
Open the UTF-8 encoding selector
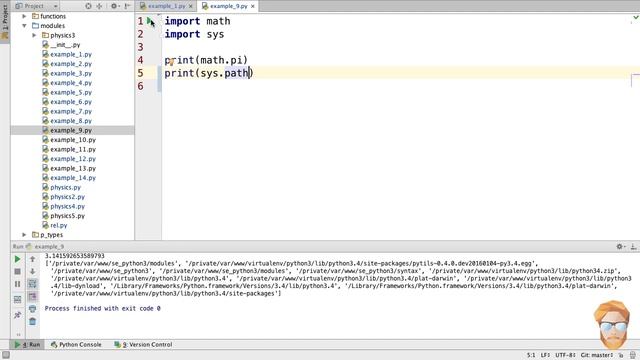pos(565,355)
